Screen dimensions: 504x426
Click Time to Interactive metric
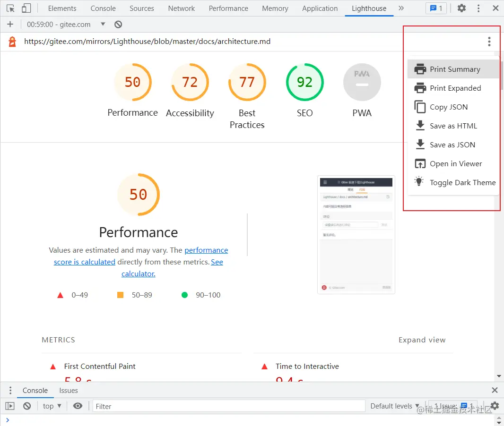click(307, 366)
